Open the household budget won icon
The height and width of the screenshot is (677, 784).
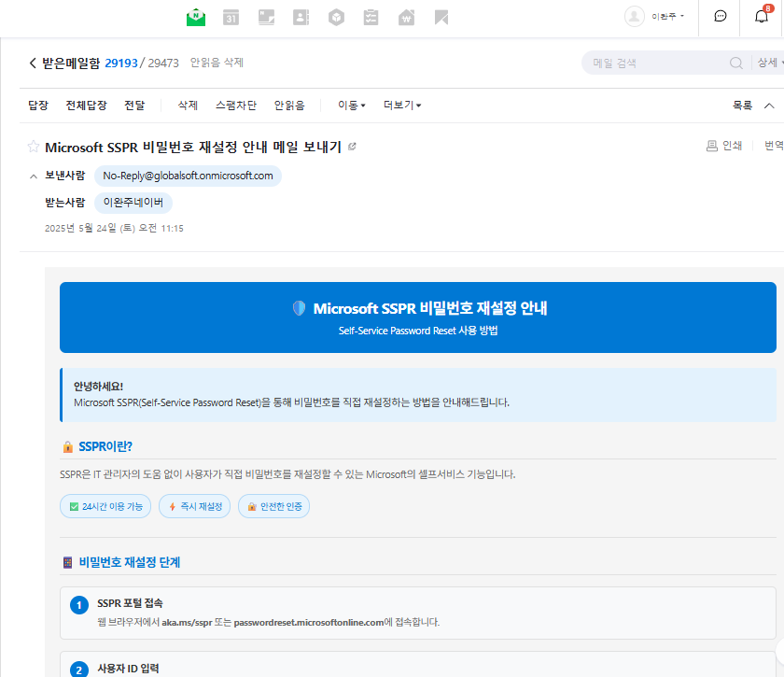(x=406, y=18)
